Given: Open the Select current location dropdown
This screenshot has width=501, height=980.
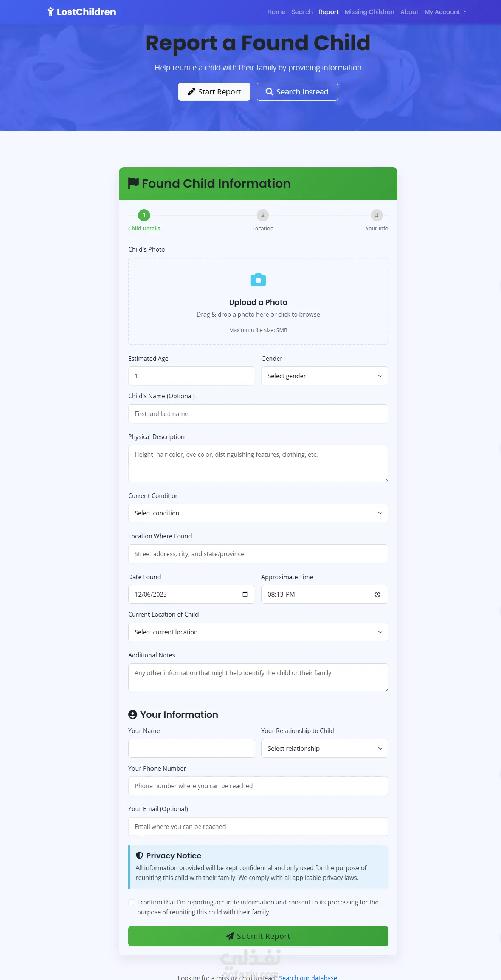Looking at the screenshot, I should [258, 632].
